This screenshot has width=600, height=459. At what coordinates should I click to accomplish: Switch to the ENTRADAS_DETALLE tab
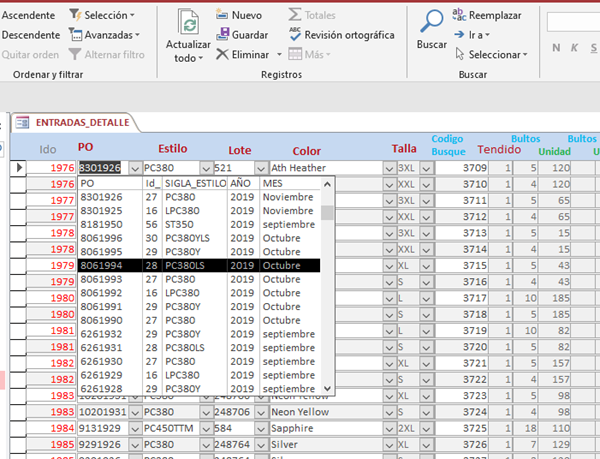click(72, 122)
